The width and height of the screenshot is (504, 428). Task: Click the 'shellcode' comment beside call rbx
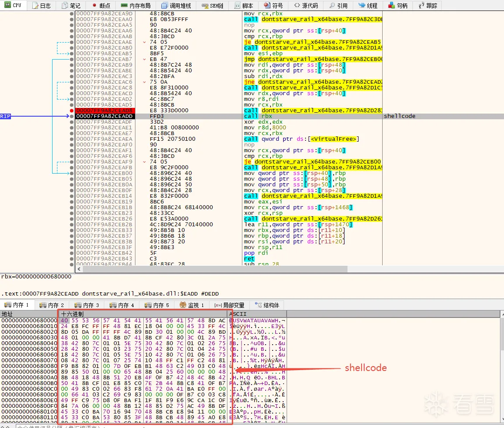tap(400, 116)
